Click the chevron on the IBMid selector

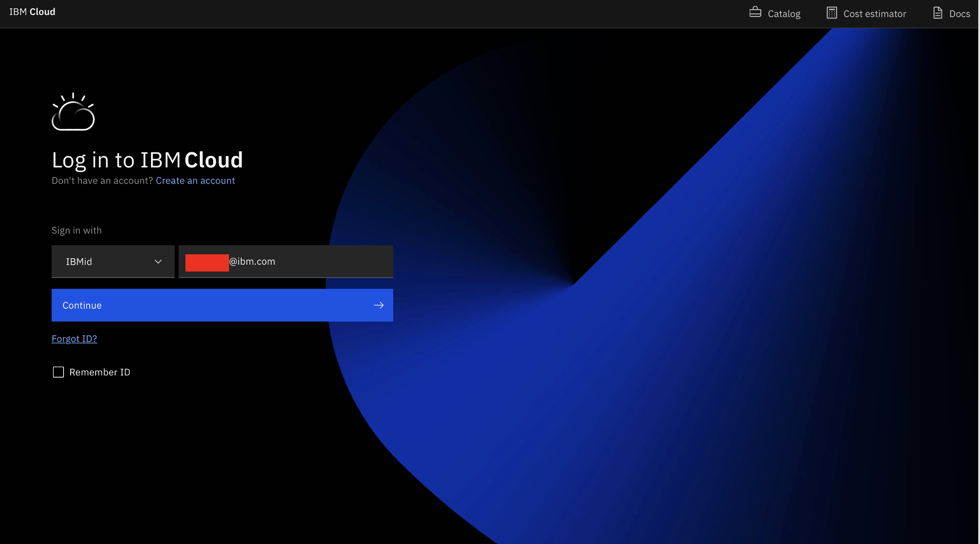[158, 262]
